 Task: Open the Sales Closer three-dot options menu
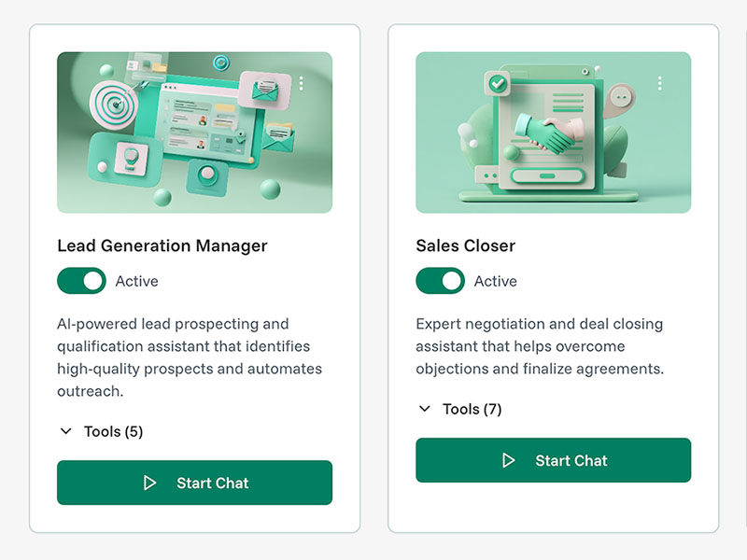pyautogui.click(x=660, y=84)
